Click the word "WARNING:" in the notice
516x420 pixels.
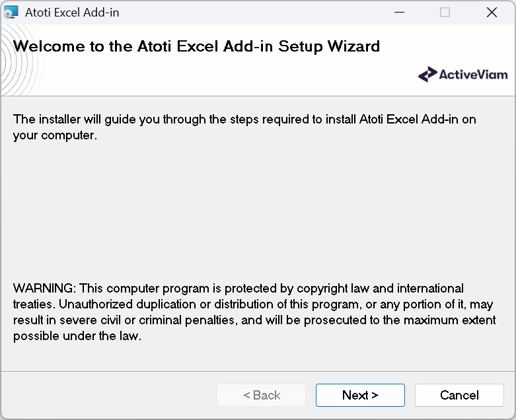[x=45, y=289]
